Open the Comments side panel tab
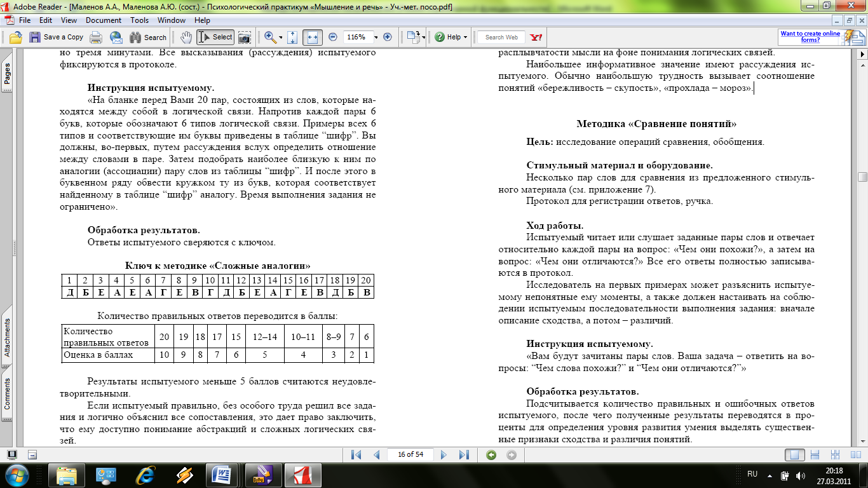Image resolution: width=868 pixels, height=488 pixels. tap(7, 394)
